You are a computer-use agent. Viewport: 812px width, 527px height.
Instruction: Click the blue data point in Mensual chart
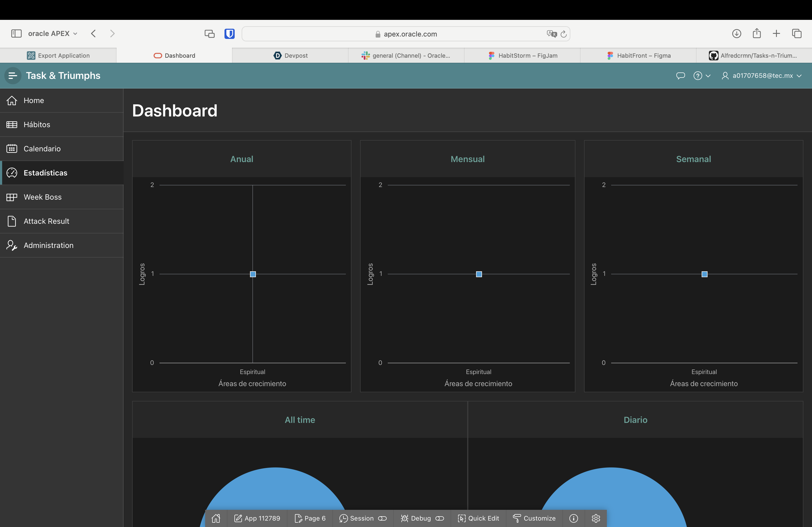coord(479,274)
